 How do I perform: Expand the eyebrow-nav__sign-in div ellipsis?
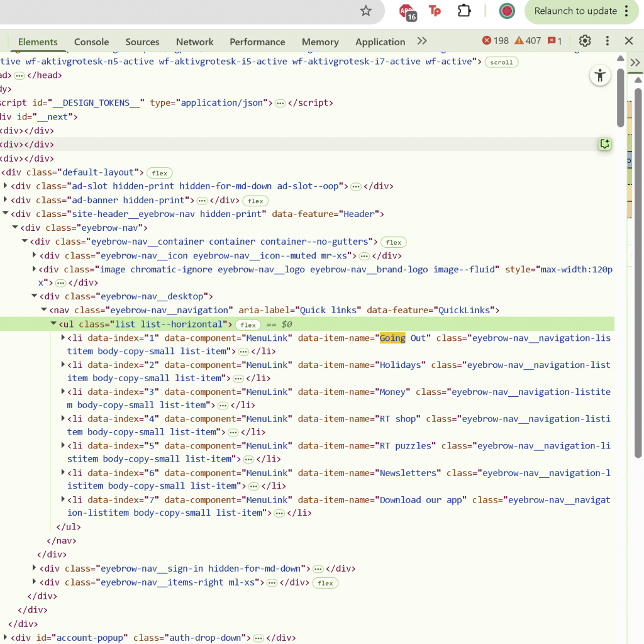[318, 569]
